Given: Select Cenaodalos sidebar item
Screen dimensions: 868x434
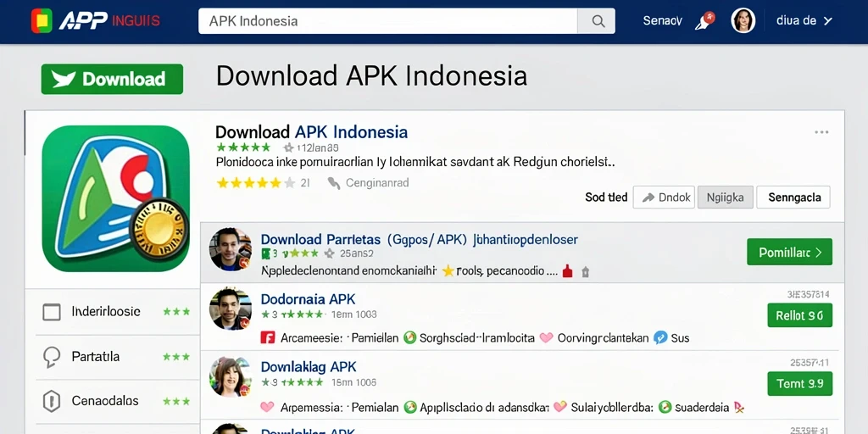Looking at the screenshot, I should pyautogui.click(x=117, y=401).
